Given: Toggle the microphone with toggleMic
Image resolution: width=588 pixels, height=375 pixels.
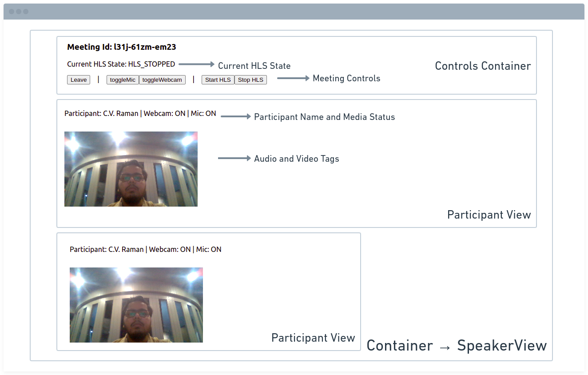Looking at the screenshot, I should click(123, 80).
